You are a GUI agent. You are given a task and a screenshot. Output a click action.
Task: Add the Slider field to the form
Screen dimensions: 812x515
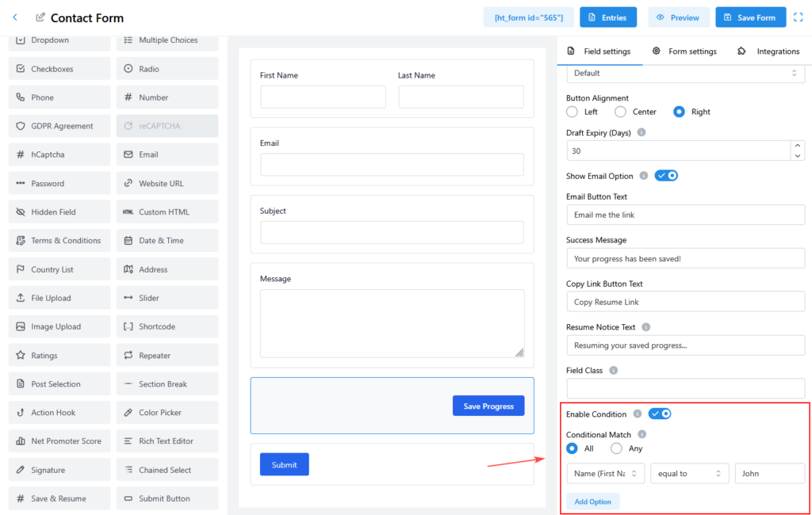[x=167, y=298]
